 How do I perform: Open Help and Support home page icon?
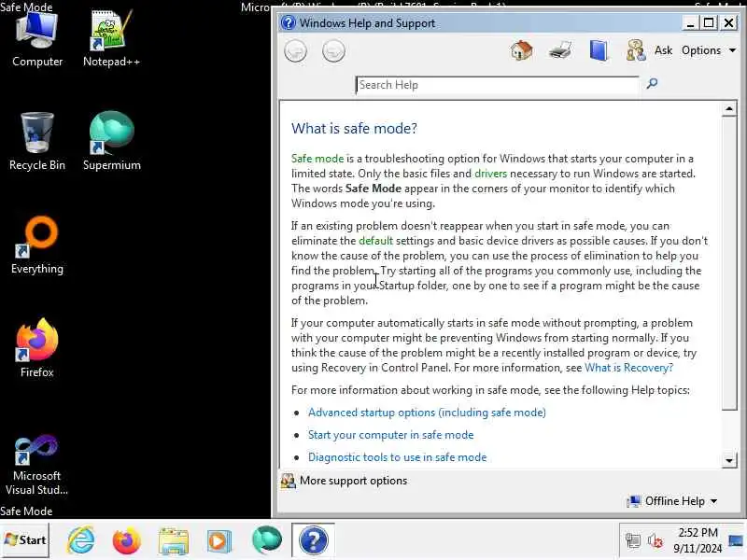521,50
